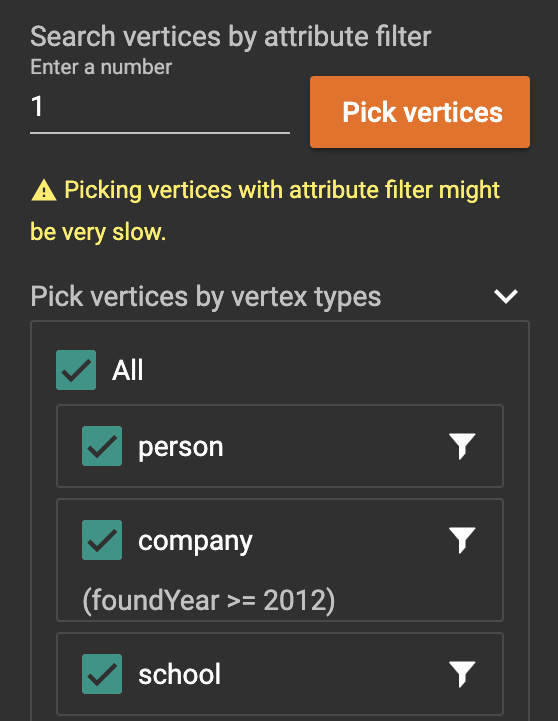Open the attribute filter for person
Image resolution: width=558 pixels, height=721 pixels.
(462, 446)
